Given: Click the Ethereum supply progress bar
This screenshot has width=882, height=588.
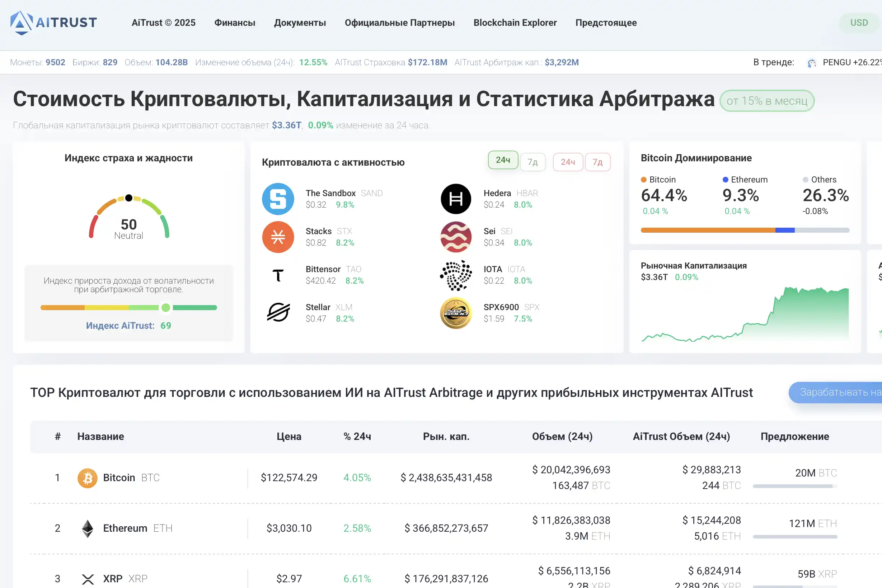Looking at the screenshot, I should tap(794, 537).
